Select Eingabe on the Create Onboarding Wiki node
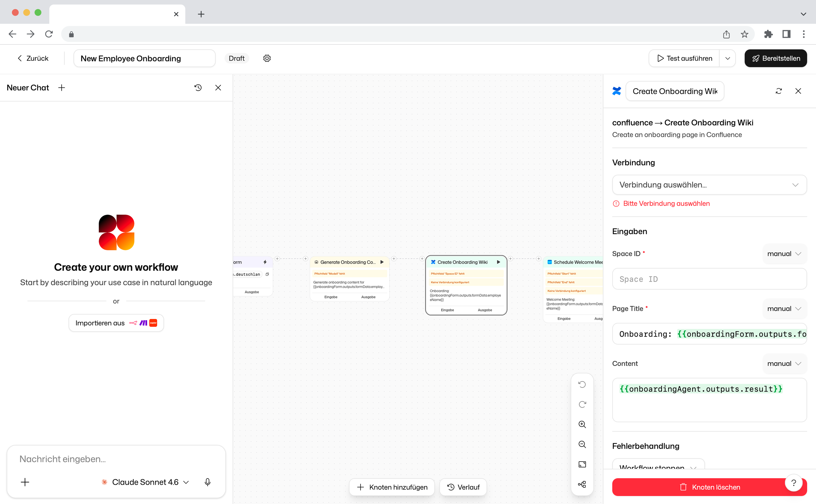 pyautogui.click(x=447, y=310)
